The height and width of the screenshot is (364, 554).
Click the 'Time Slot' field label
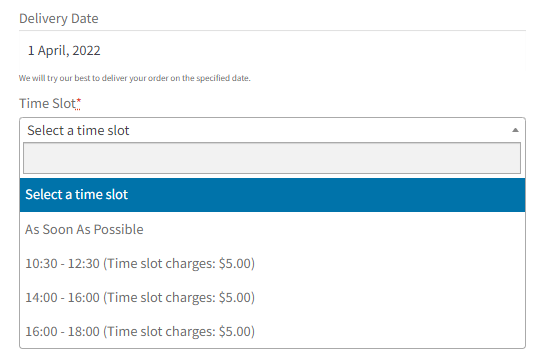47,104
